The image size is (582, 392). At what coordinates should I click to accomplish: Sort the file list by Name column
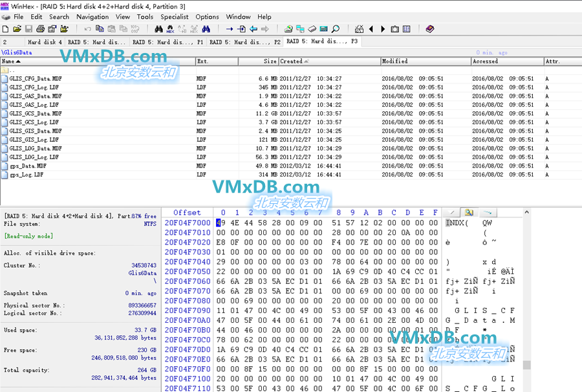click(x=98, y=61)
